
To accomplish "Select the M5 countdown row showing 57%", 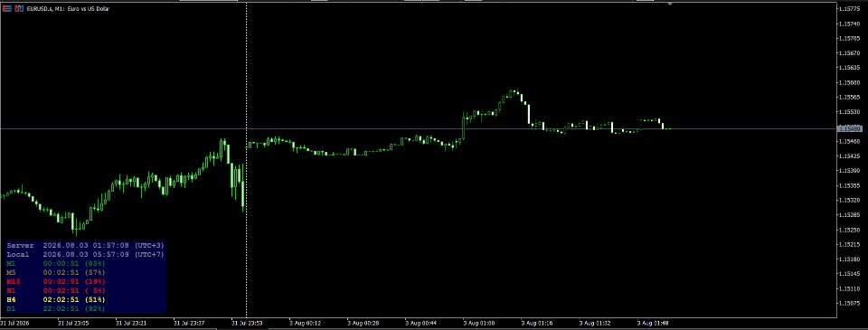I will click(x=55, y=272).
